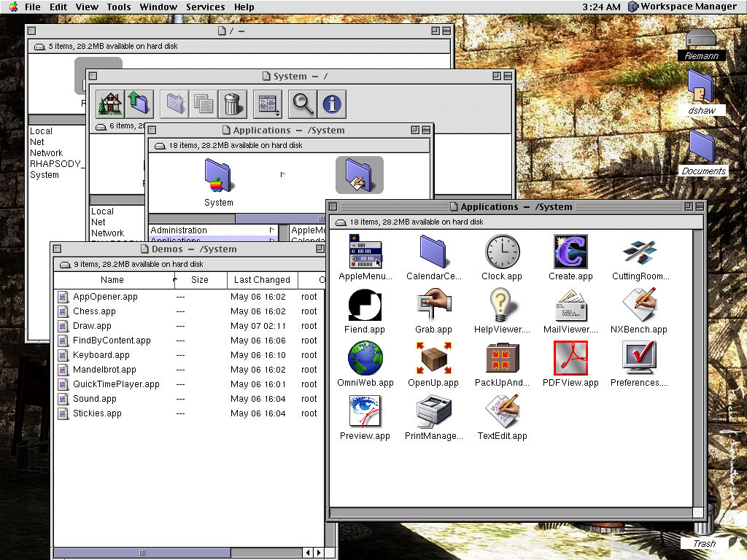Screen dimensions: 747x560
Task: Launch Grab.app
Action: point(433,305)
